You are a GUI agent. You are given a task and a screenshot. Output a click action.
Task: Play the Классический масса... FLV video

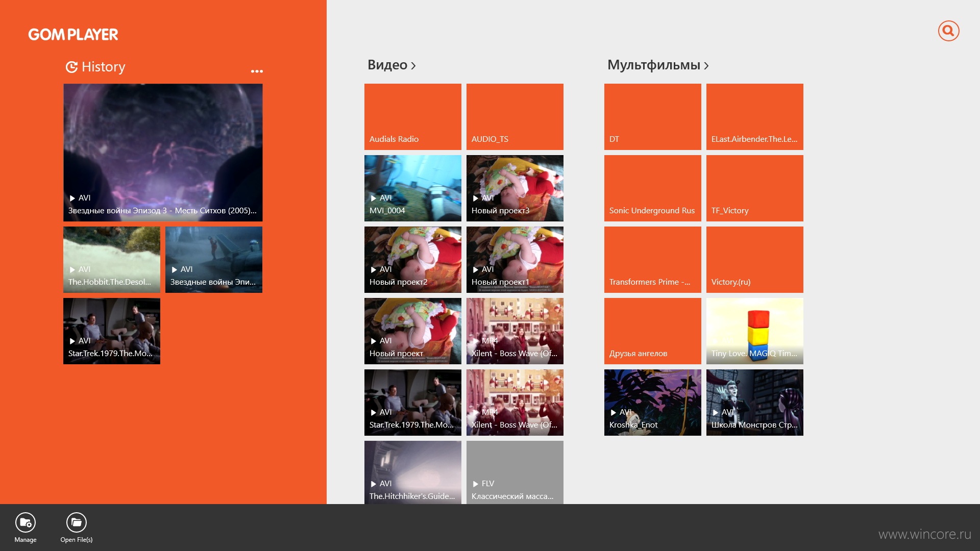[x=515, y=472]
